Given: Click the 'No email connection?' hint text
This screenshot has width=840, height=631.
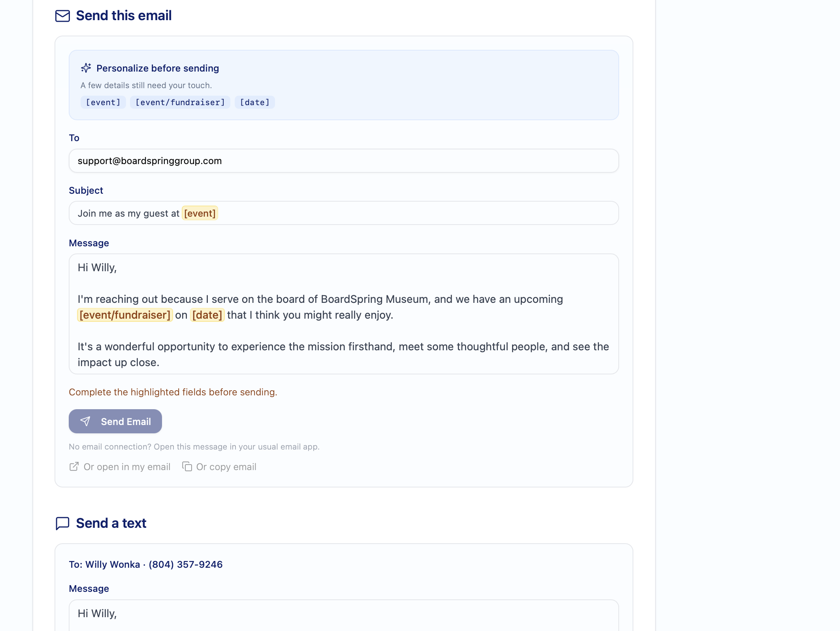Looking at the screenshot, I should coord(194,447).
